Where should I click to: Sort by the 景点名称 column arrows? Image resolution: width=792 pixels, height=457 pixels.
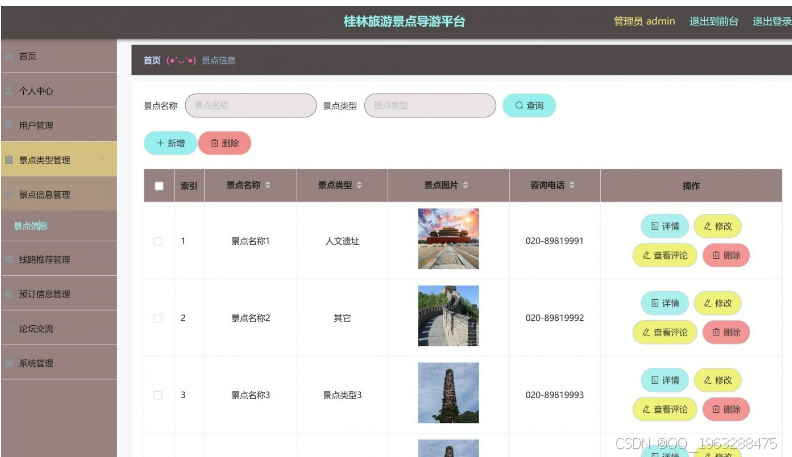[268, 185]
